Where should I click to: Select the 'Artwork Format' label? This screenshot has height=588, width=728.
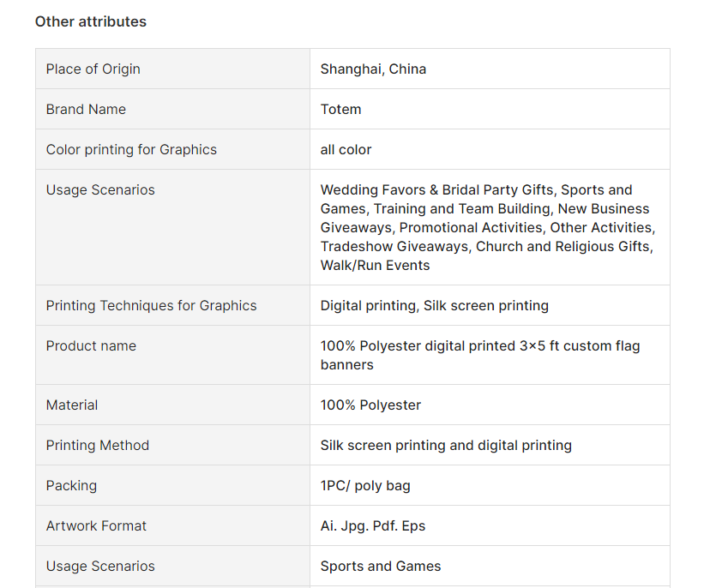click(96, 525)
